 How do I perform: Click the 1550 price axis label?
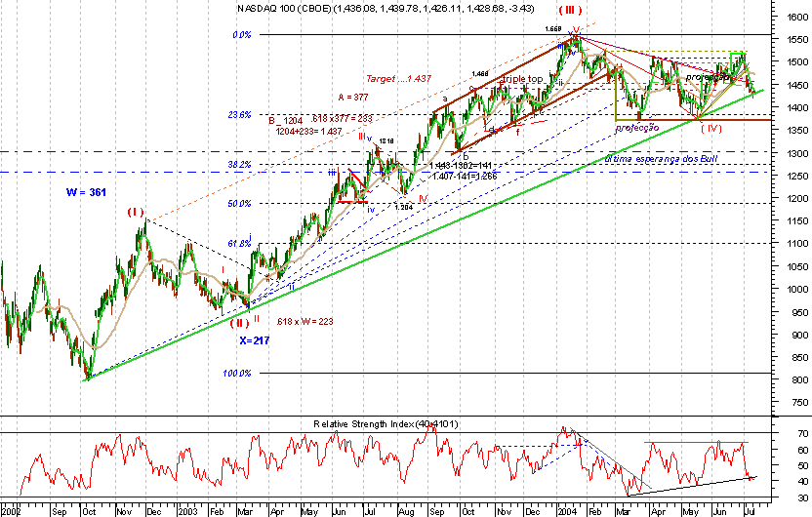pos(796,39)
